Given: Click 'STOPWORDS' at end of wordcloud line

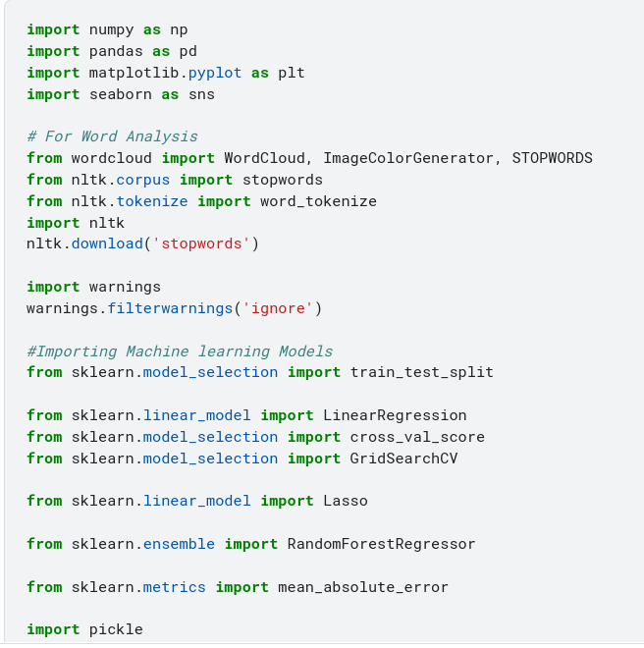Looking at the screenshot, I should point(552,158).
